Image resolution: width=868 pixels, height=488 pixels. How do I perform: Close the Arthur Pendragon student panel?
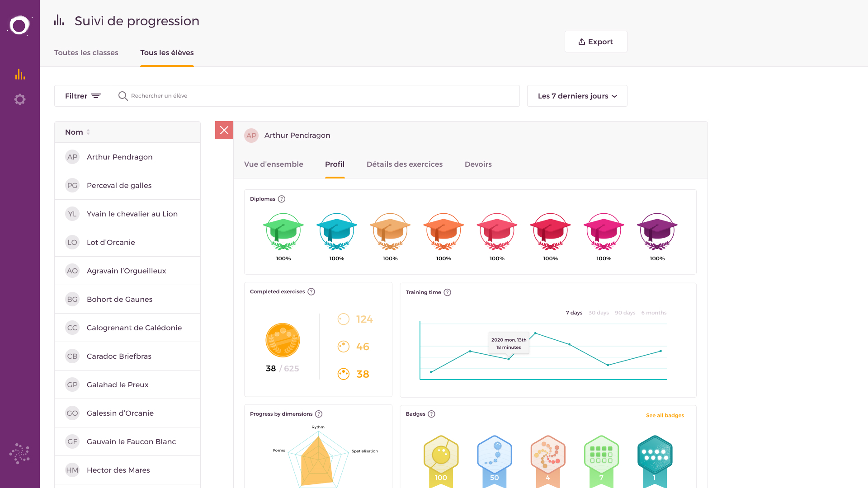(x=224, y=130)
